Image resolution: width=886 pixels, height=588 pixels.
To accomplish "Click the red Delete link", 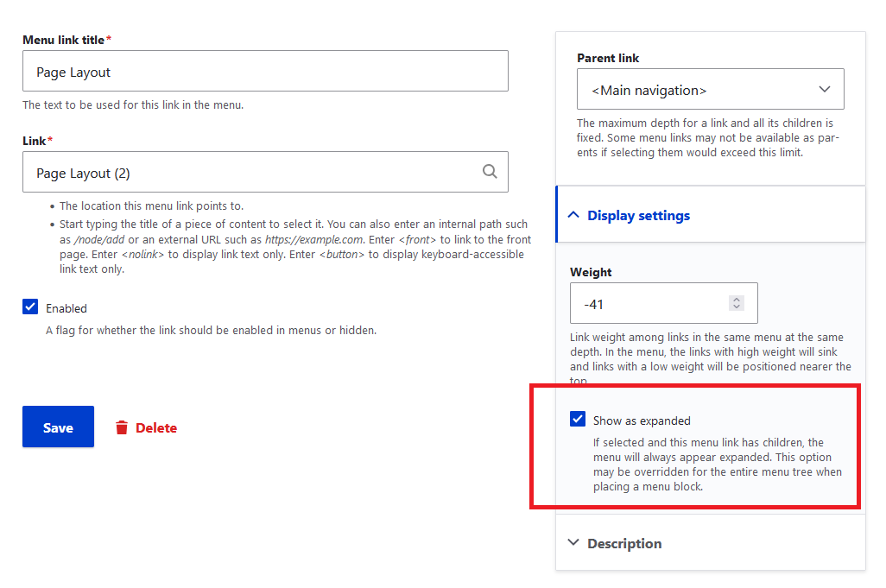I will click(156, 427).
